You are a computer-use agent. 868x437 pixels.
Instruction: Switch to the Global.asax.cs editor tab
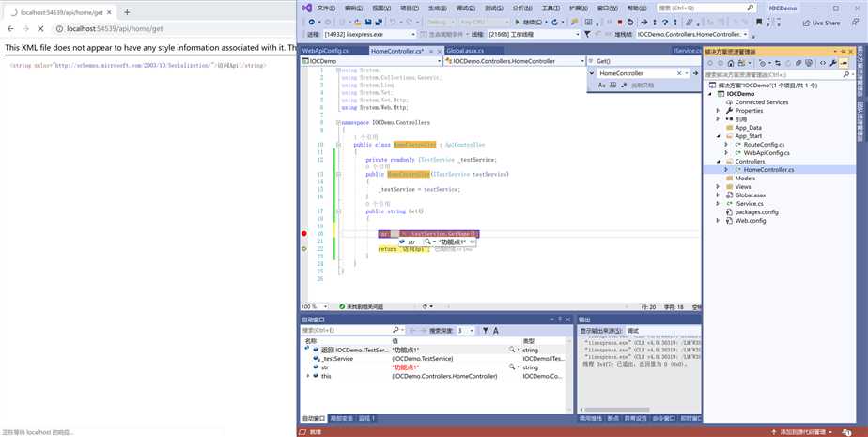point(465,51)
